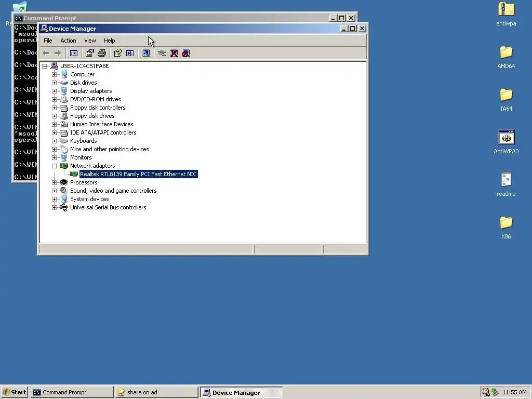Viewport: 532px width, 399px height.
Task: Expand Floppy disk controllers node
Action: tap(54, 108)
